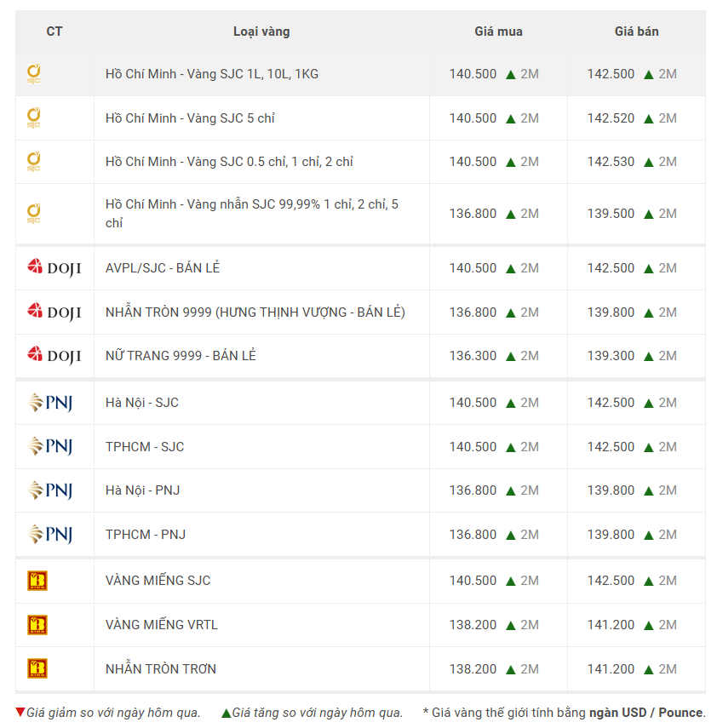Click the red down triangle in the legend

point(20,713)
